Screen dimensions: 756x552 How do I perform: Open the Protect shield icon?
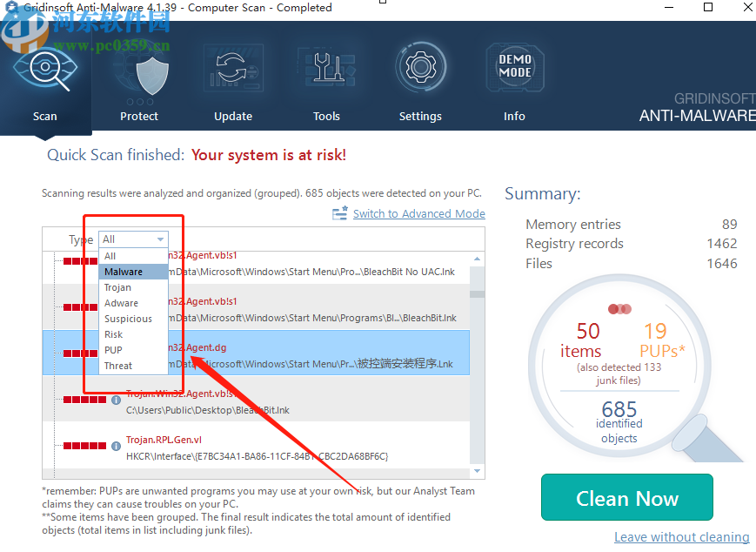point(152,75)
